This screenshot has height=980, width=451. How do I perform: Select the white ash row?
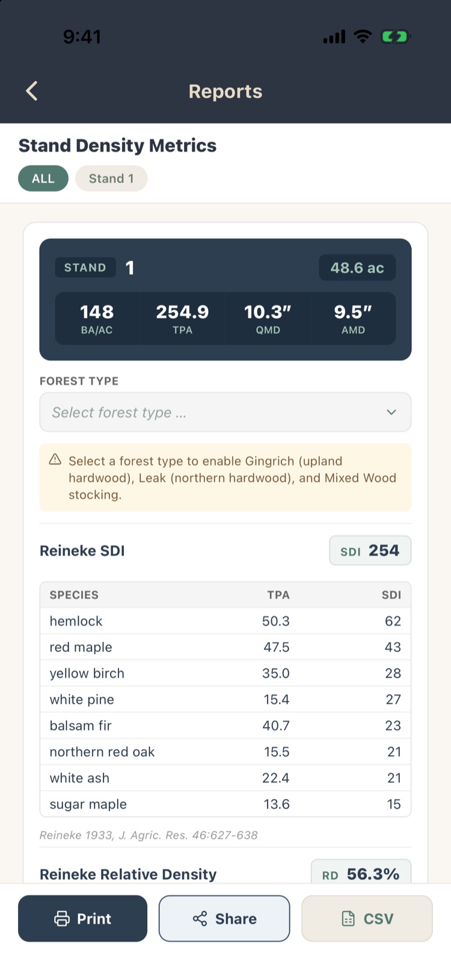[226, 778]
